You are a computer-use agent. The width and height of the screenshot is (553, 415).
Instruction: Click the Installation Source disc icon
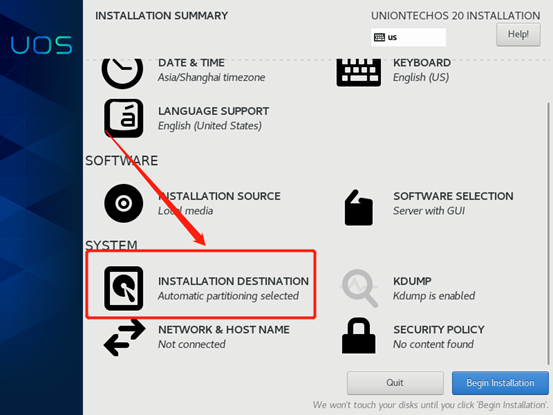click(124, 203)
